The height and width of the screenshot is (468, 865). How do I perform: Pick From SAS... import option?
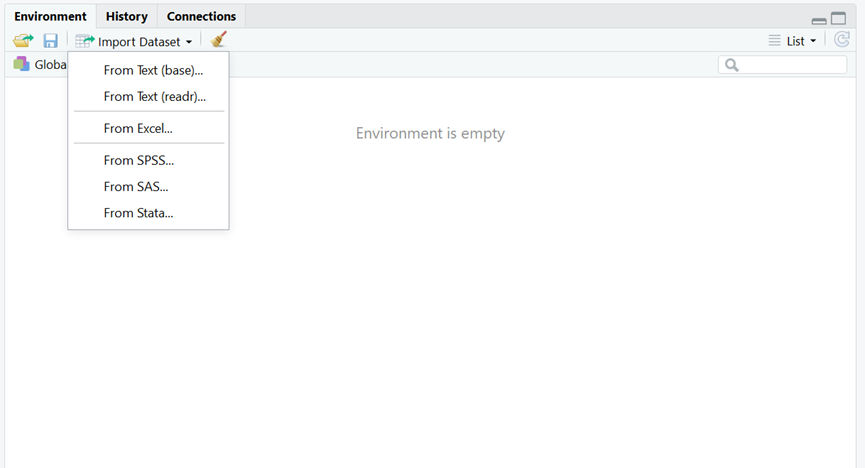pyautogui.click(x=148, y=187)
